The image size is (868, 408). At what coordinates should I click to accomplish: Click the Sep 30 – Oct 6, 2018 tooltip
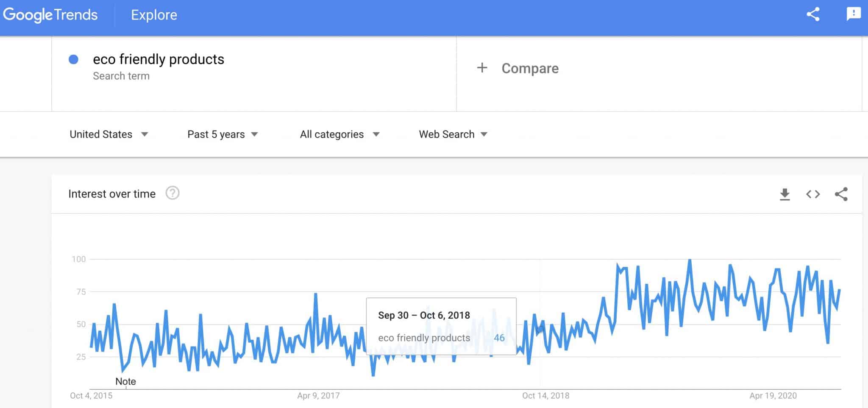point(424,315)
